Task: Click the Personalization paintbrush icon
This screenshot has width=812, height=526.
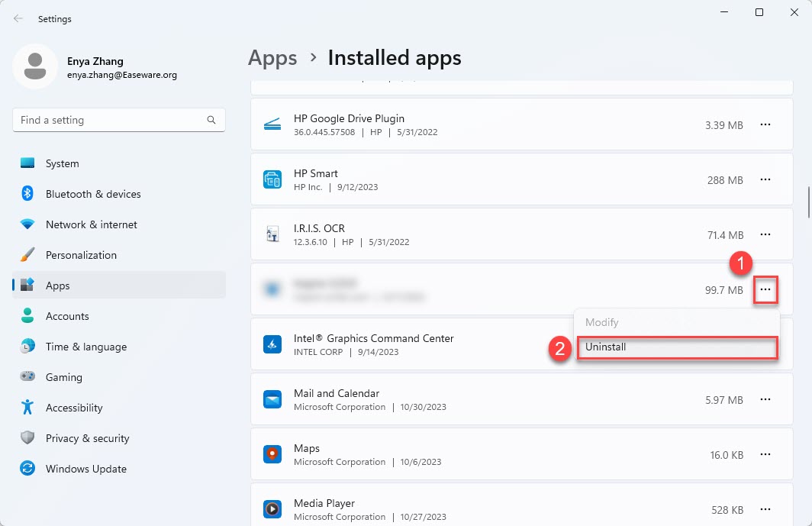Action: pyautogui.click(x=27, y=254)
